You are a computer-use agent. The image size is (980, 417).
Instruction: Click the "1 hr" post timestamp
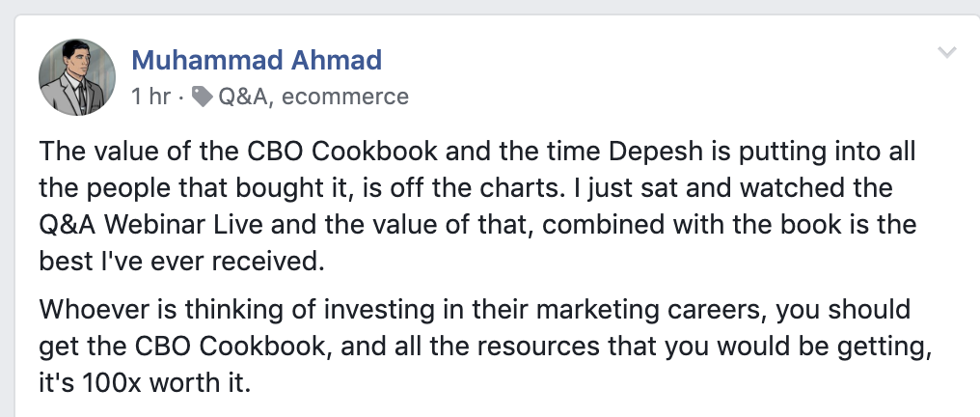click(150, 97)
